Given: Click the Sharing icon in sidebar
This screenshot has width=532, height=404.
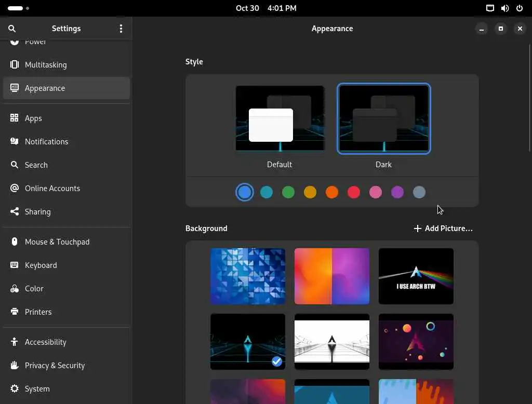Looking at the screenshot, I should 14,211.
